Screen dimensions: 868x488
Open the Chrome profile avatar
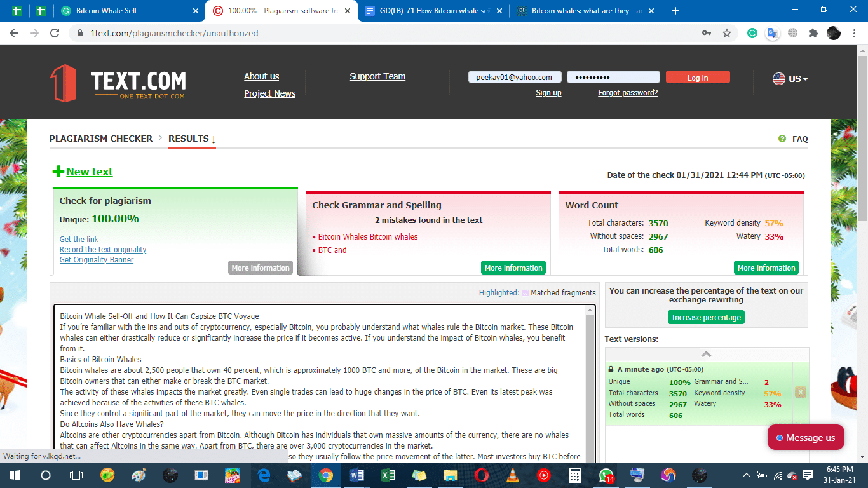(834, 33)
